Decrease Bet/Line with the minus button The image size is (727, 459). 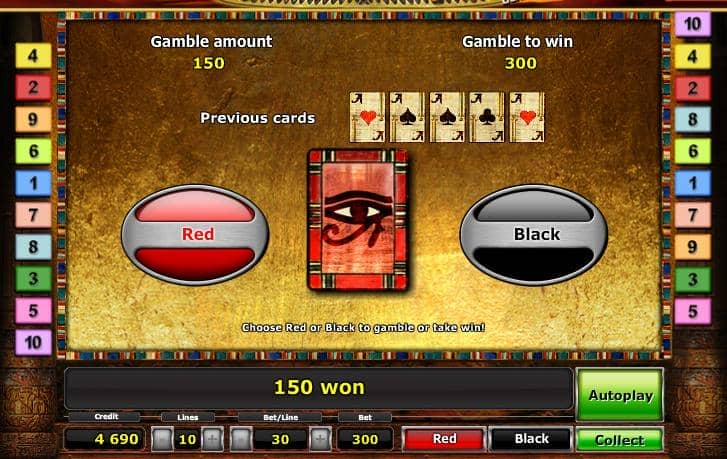[241, 439]
